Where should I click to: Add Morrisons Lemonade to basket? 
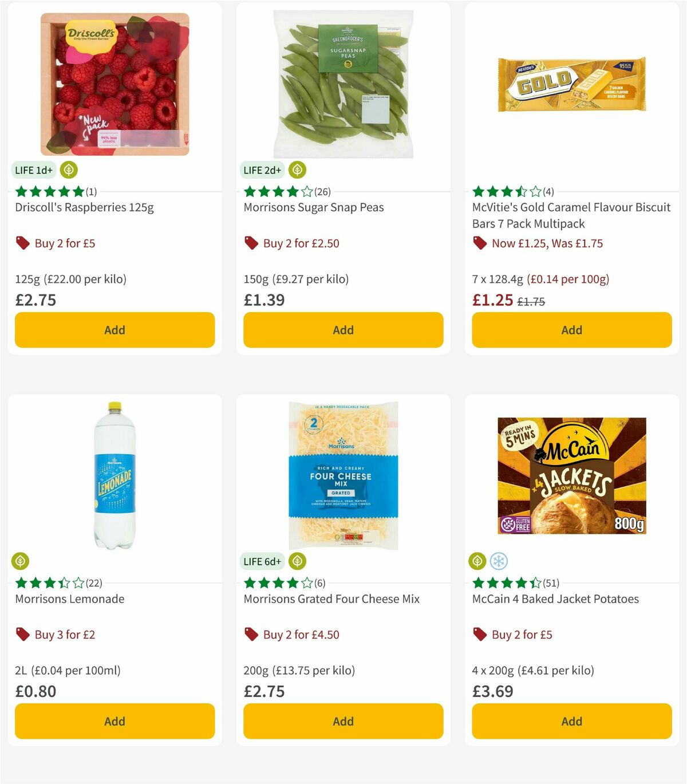[114, 721]
